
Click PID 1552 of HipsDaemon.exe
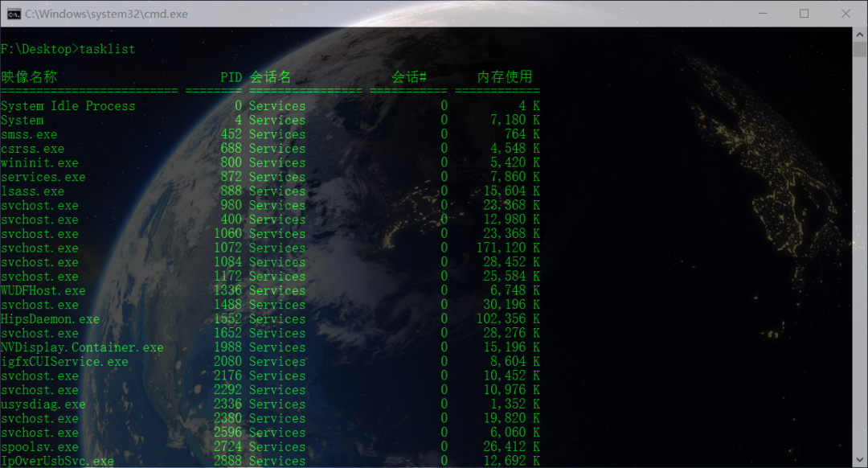click(x=228, y=319)
